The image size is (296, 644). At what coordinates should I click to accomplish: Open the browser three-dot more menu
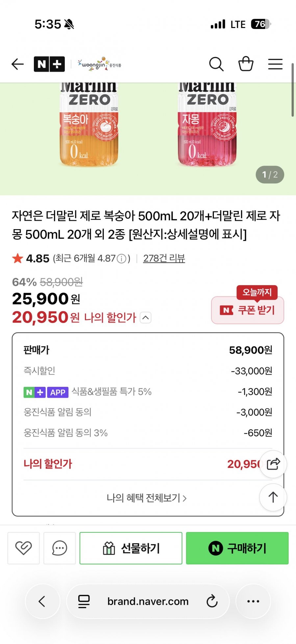[253, 602]
